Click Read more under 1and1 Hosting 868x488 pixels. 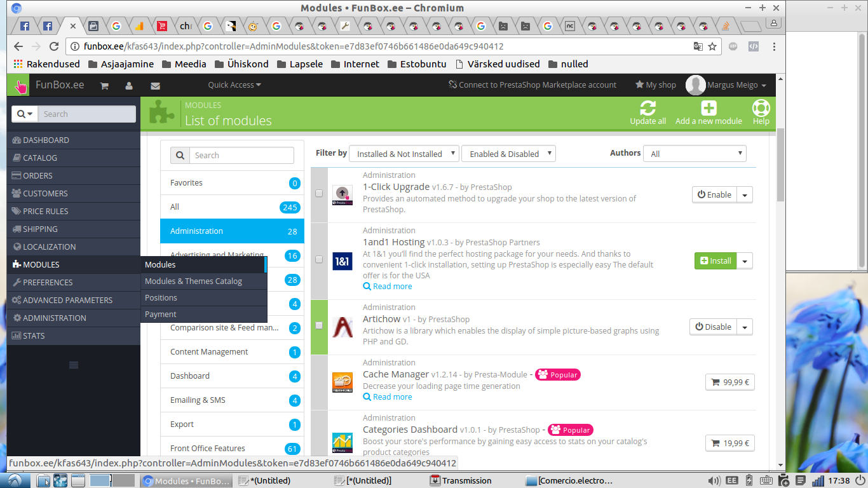388,287
